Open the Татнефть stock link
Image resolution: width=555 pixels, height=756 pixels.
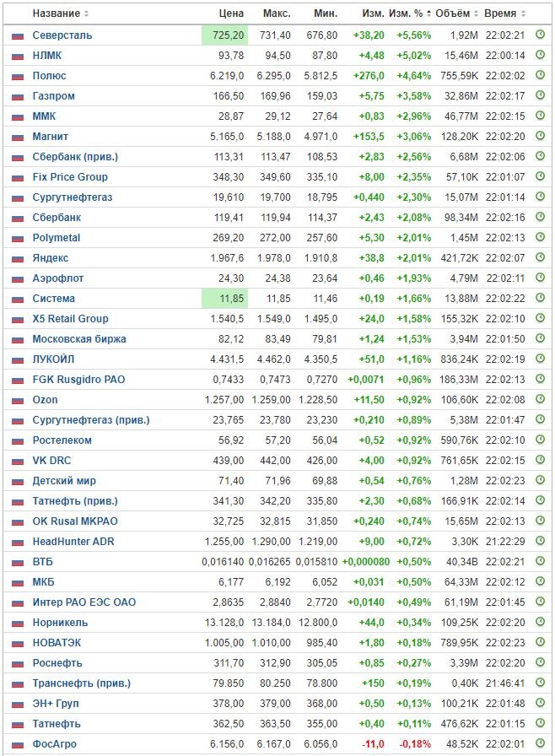(57, 724)
